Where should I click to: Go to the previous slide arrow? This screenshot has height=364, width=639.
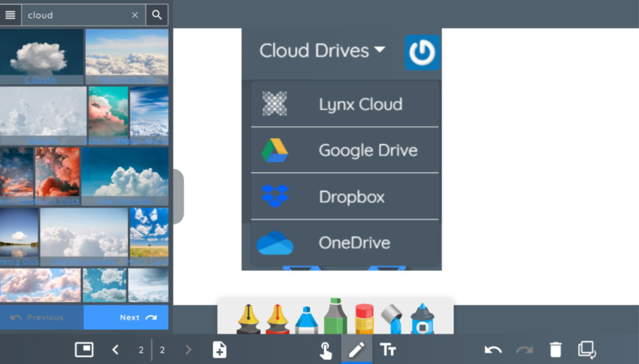pyautogui.click(x=116, y=349)
